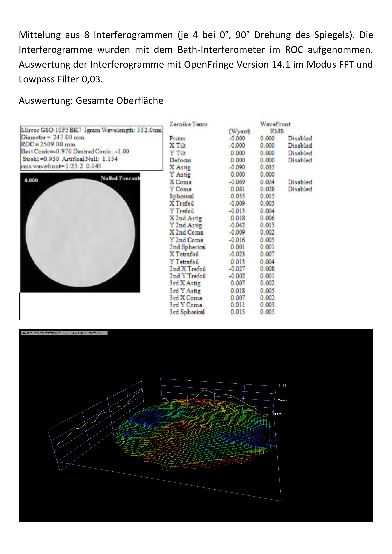Click the upper 0.125 scale label

[x=282, y=385]
